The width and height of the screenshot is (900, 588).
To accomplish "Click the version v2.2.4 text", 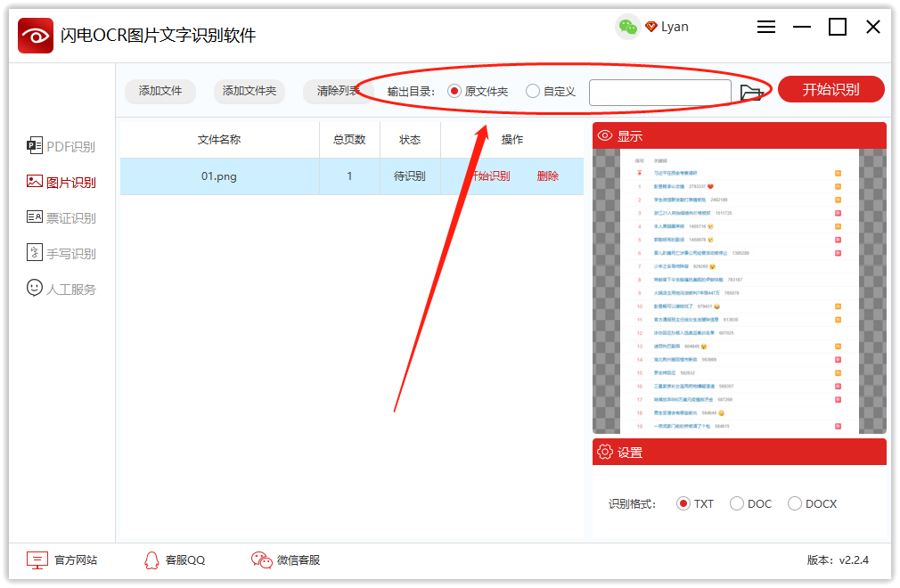I will point(838,559).
